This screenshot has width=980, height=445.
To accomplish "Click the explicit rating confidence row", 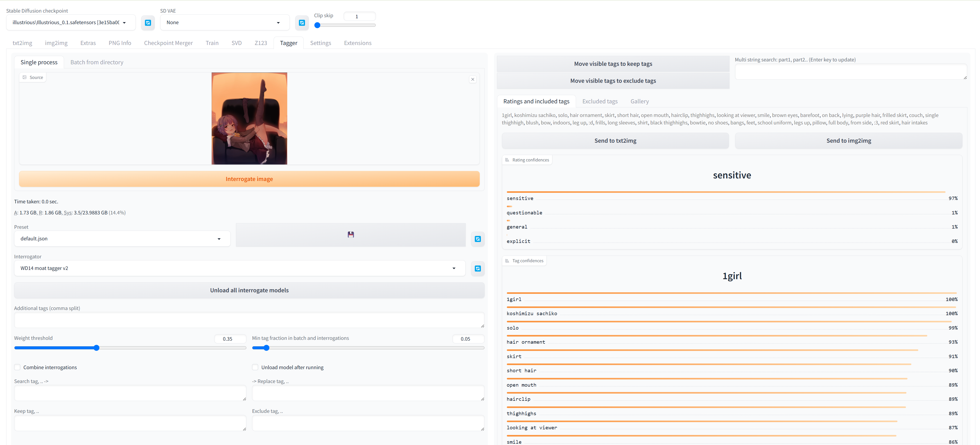I will [732, 239].
